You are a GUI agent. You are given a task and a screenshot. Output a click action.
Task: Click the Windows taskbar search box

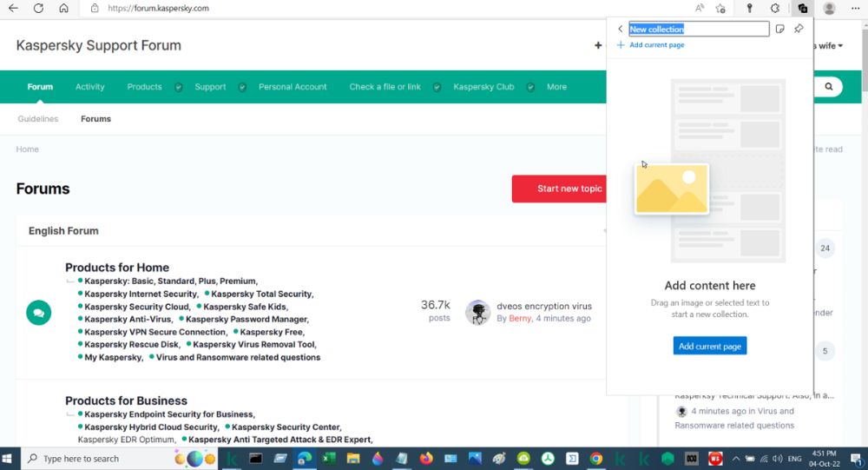tap(119, 459)
